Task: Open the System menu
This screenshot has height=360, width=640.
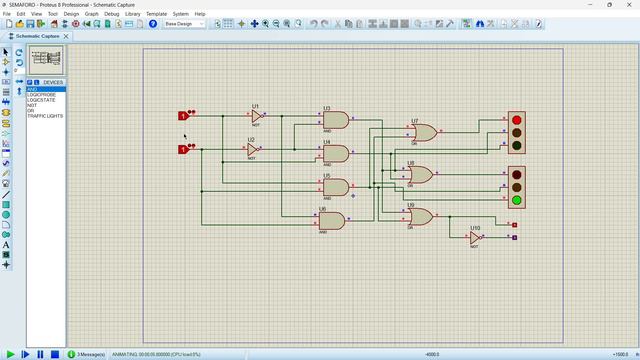Action: coord(180,14)
